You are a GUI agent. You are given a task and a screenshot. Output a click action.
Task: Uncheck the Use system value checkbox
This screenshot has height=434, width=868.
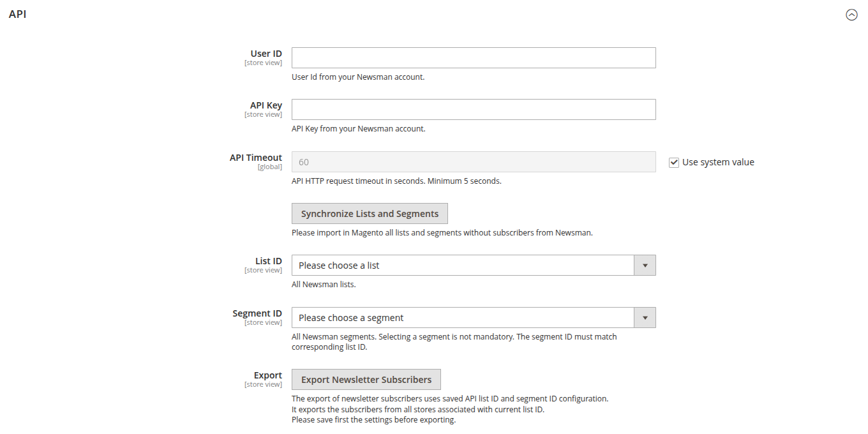point(673,163)
